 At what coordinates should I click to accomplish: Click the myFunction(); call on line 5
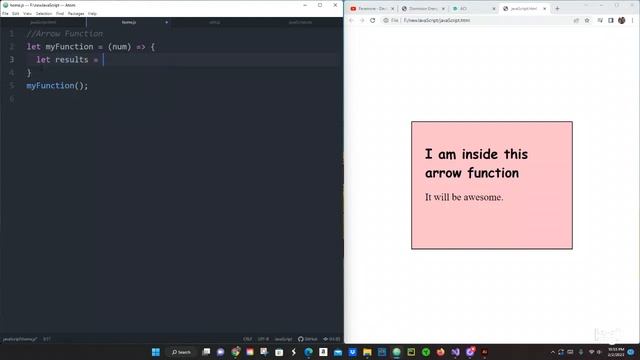tap(57, 85)
